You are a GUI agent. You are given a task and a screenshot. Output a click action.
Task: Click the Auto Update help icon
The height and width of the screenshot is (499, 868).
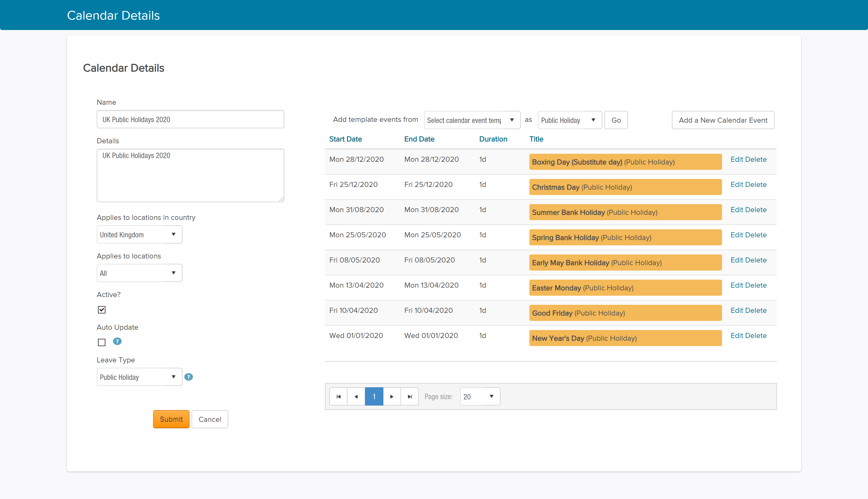coord(117,341)
